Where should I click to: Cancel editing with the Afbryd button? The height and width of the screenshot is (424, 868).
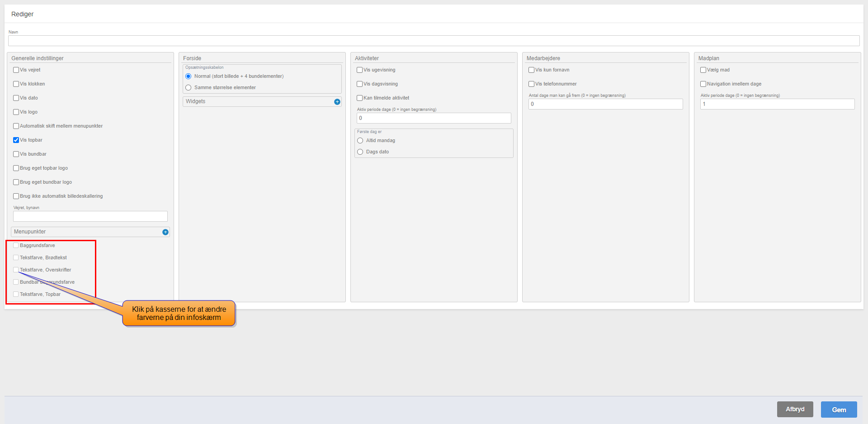coord(795,410)
